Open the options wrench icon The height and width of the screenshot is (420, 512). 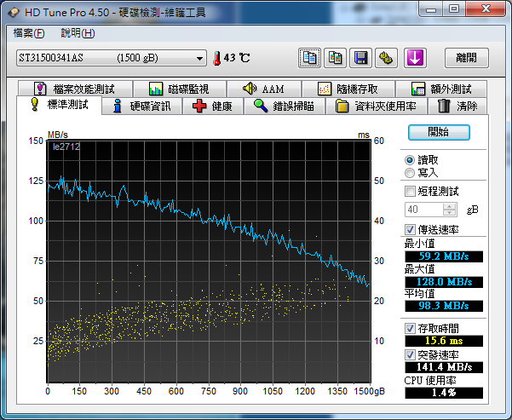(387, 58)
